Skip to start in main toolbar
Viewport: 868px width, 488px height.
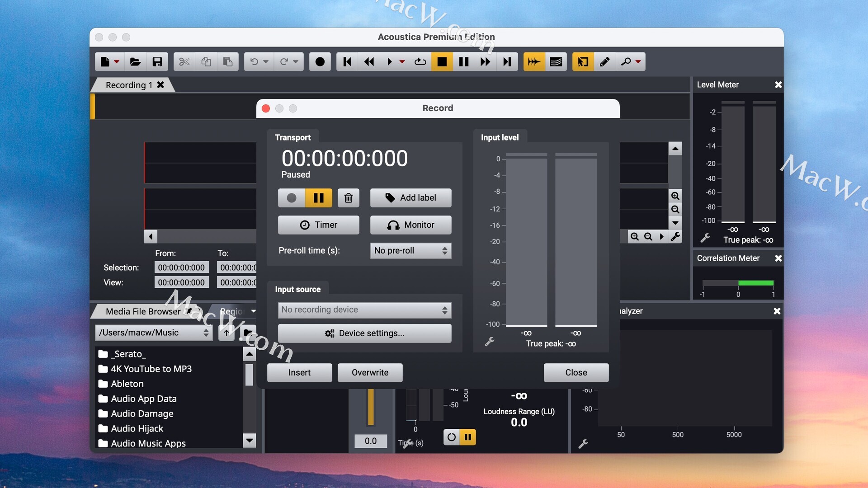[347, 62]
